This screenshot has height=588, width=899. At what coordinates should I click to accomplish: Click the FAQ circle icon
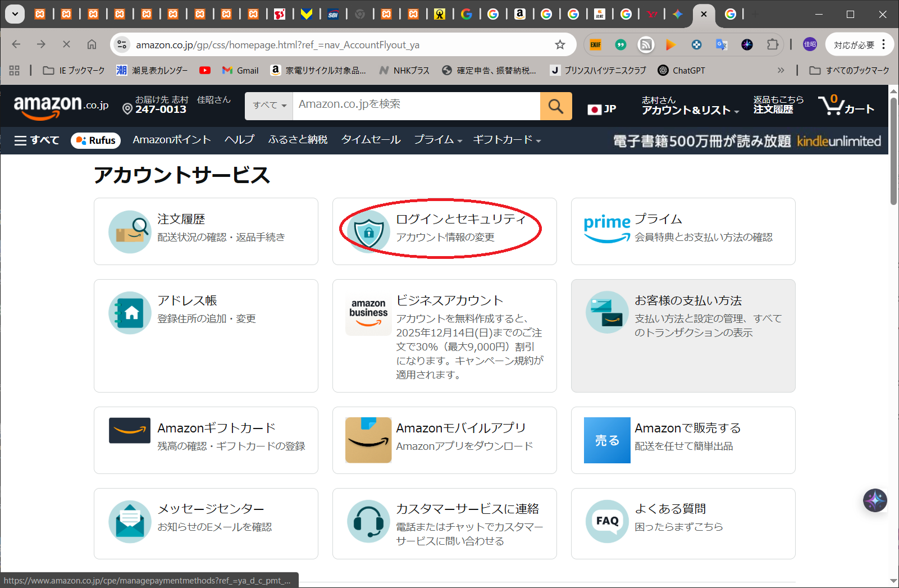pyautogui.click(x=607, y=522)
